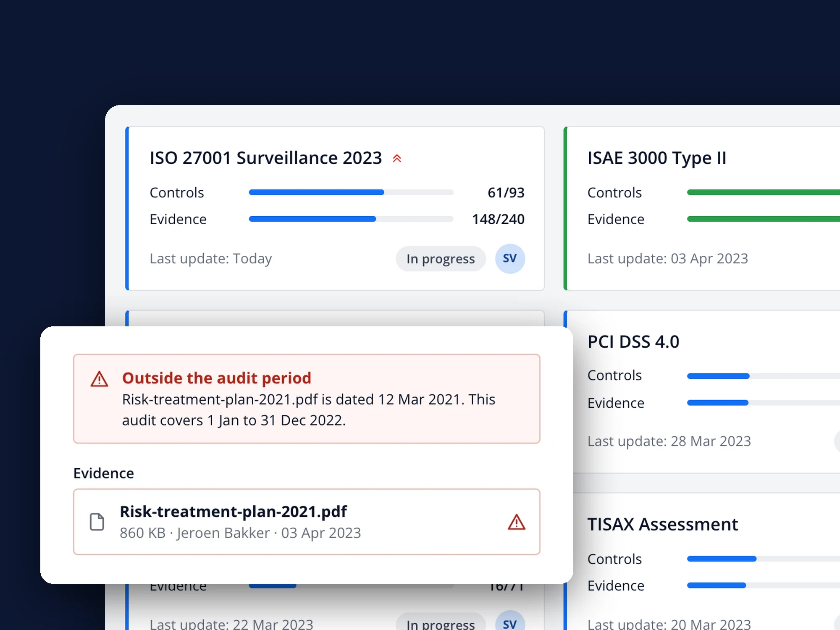Image resolution: width=840 pixels, height=630 pixels.
Task: Click the Controls label on ISO 27001 card
Action: [177, 192]
